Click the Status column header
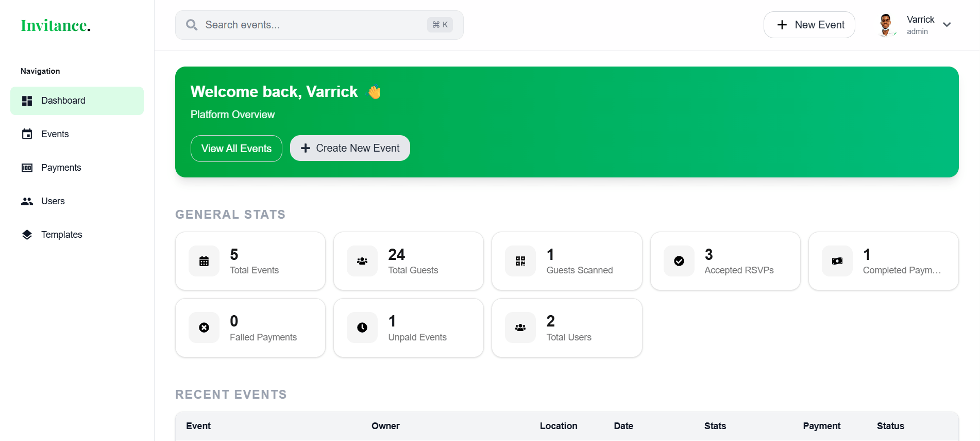Screen dimensions: 980x441 tap(890, 426)
